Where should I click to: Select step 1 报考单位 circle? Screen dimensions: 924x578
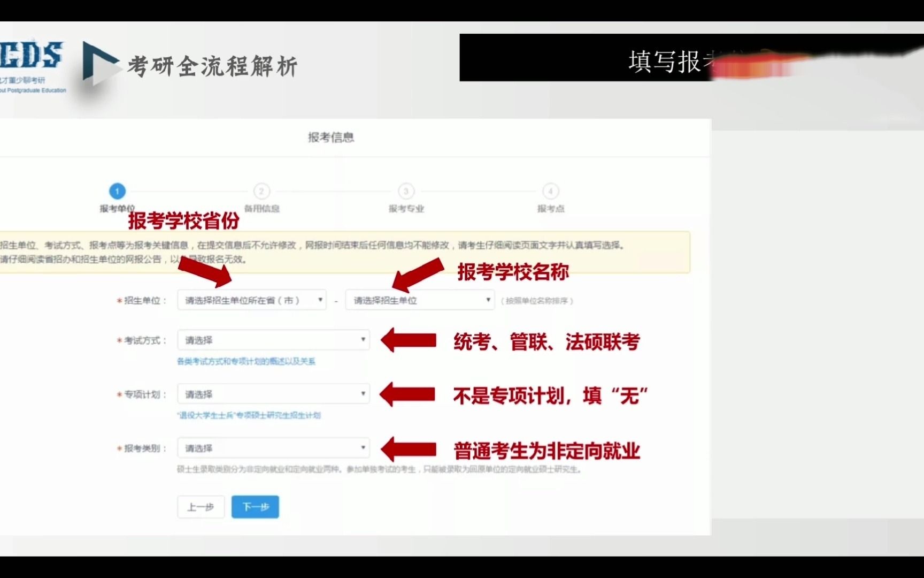tap(117, 191)
